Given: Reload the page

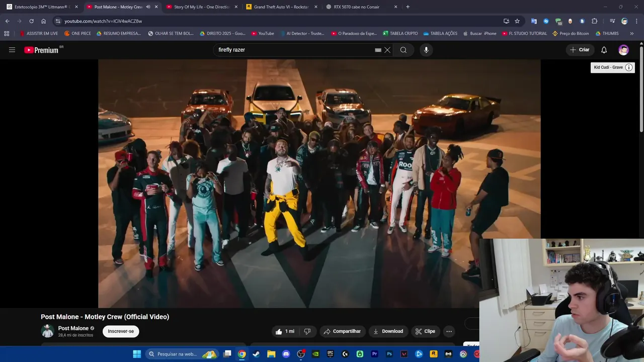Looking at the screenshot, I should [31, 21].
